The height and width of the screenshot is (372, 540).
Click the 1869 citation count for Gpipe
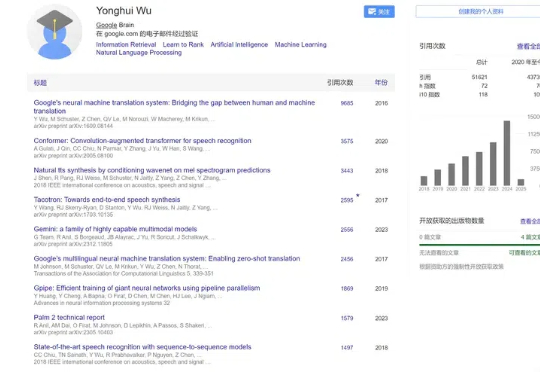point(347,289)
